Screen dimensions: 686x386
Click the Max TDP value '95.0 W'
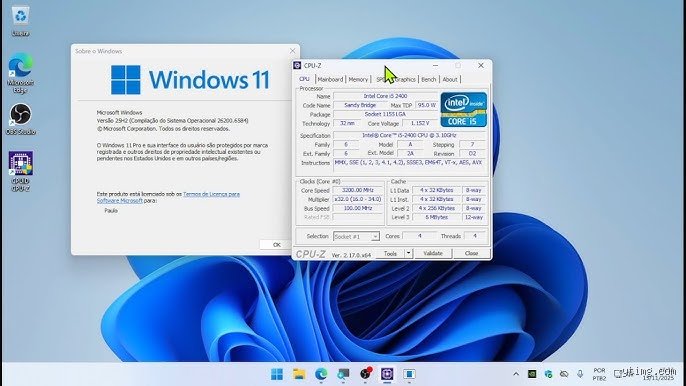[x=426, y=105]
